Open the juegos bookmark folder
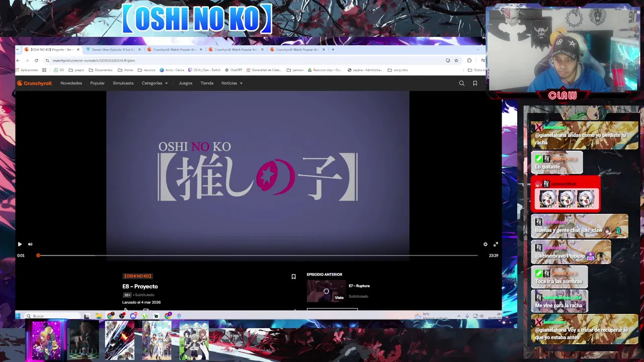Image resolution: width=644 pixels, height=362 pixels. (76, 70)
